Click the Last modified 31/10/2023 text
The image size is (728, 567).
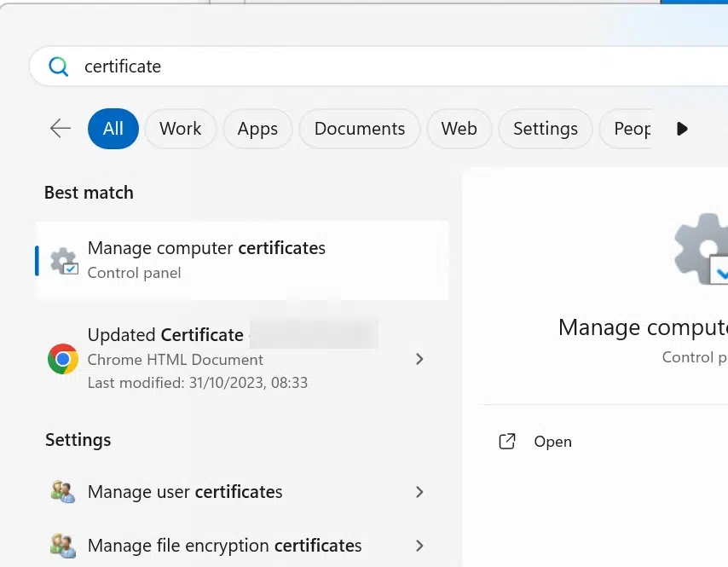[197, 383]
